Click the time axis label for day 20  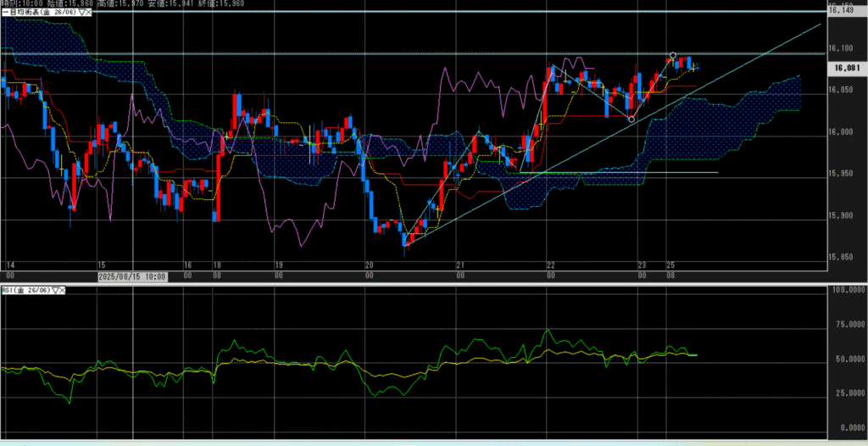pos(369,264)
